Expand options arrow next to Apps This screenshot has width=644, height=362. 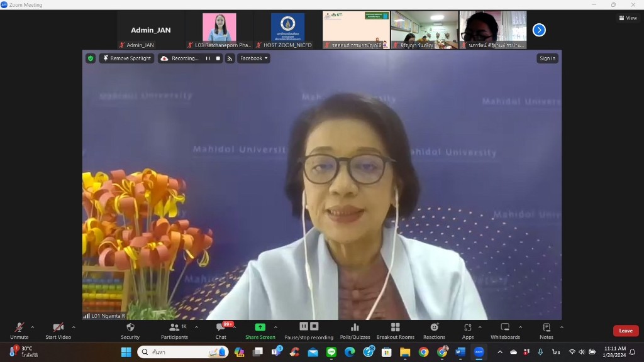(480, 327)
